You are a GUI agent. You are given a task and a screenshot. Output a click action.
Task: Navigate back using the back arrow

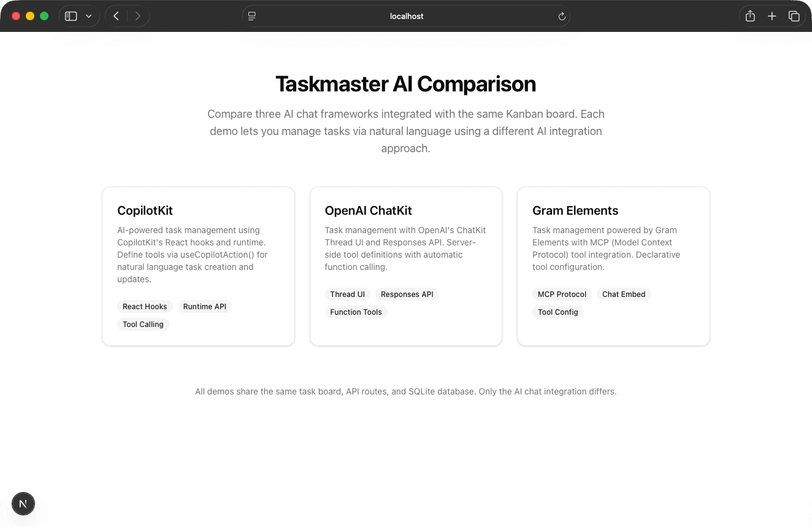point(116,16)
